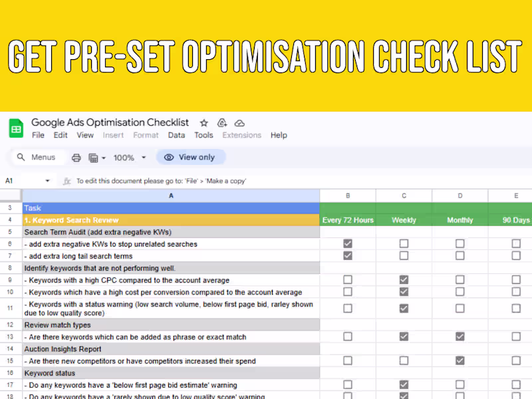Select 'Identify keywords that are not performing well' cell
This screenshot has height=399, width=532.
click(x=171, y=268)
